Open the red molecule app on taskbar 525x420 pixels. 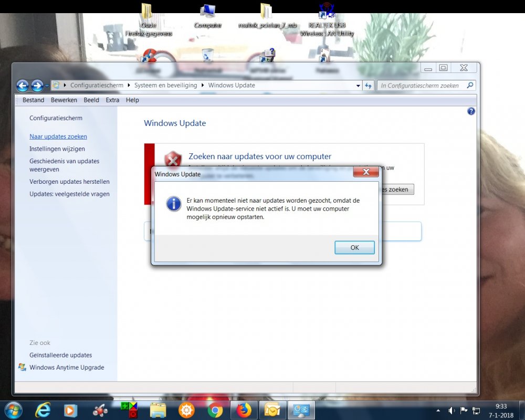coord(100,411)
